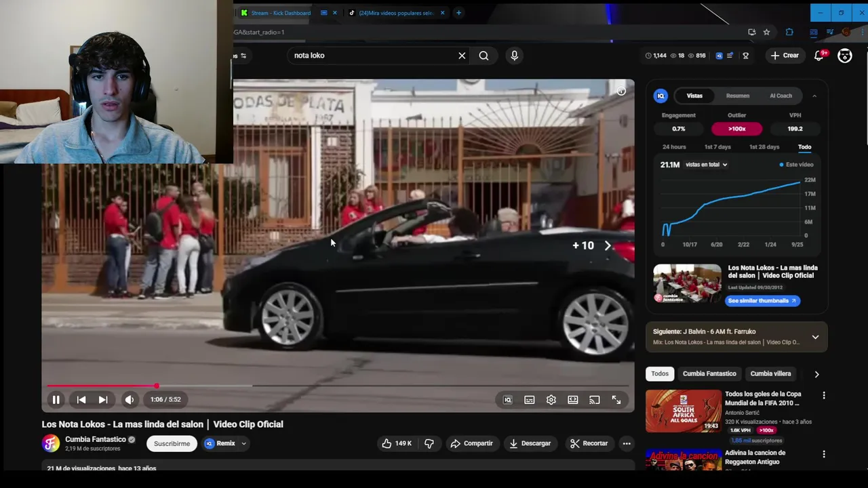Open a new browser tab
The image size is (868, 488).
[458, 12]
